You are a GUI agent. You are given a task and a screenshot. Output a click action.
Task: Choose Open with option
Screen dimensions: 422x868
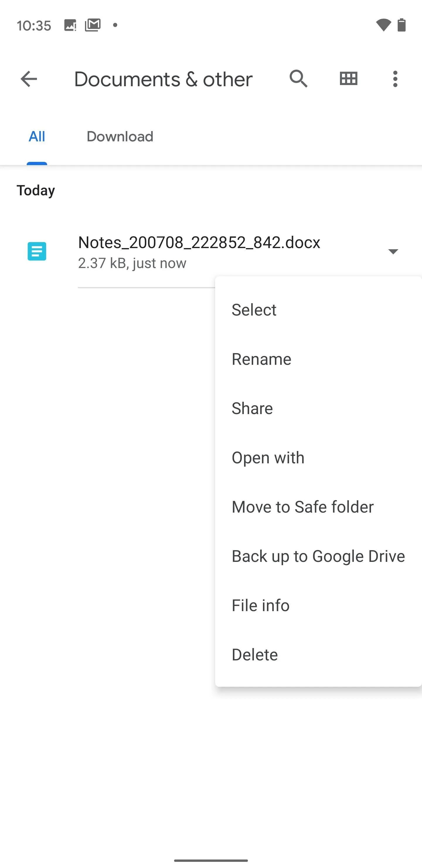(318, 457)
